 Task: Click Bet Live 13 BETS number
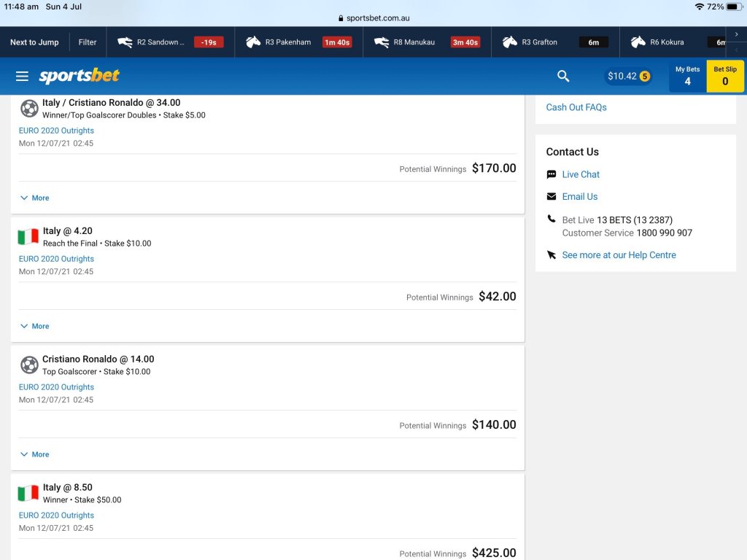coord(635,220)
